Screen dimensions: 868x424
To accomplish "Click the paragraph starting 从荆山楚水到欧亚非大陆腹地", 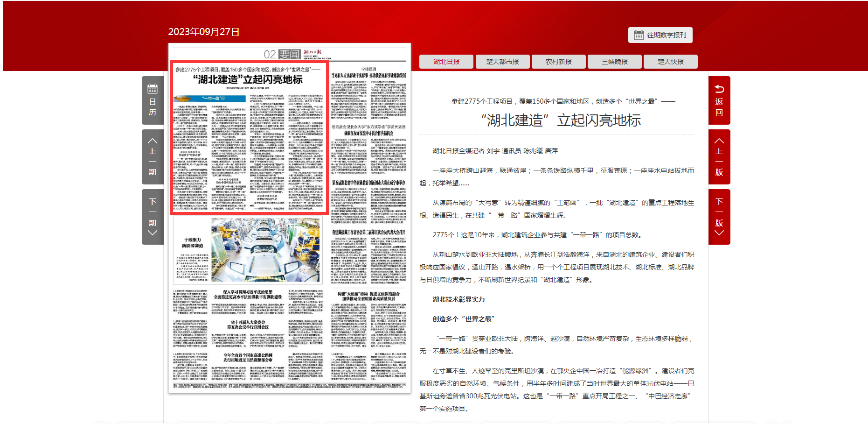I will coord(556,267).
